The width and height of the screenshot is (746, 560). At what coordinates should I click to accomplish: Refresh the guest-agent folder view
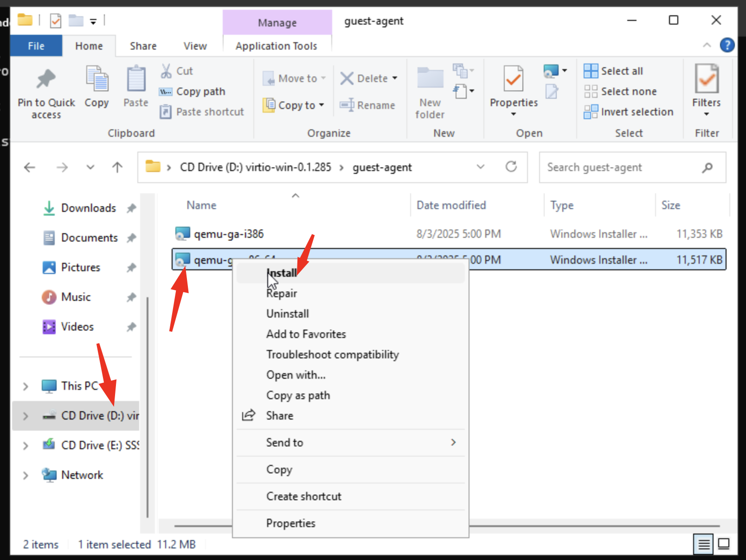(x=511, y=167)
